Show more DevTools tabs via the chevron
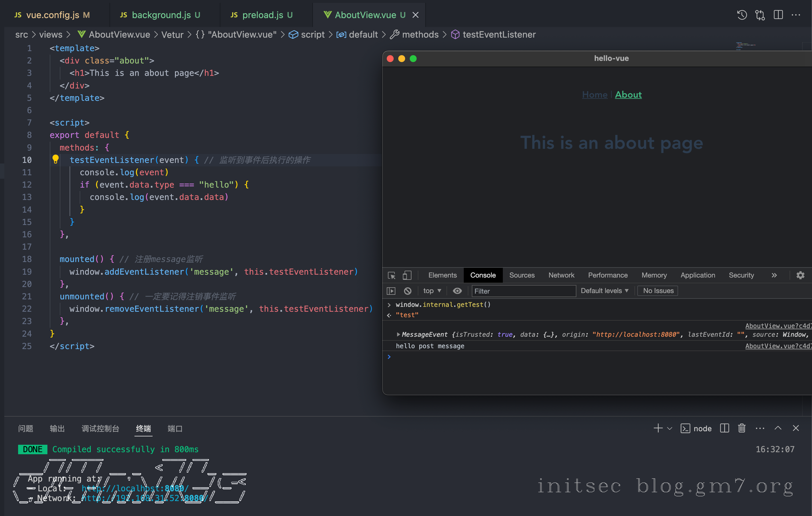Screen dimensions: 812x516 tap(774, 275)
